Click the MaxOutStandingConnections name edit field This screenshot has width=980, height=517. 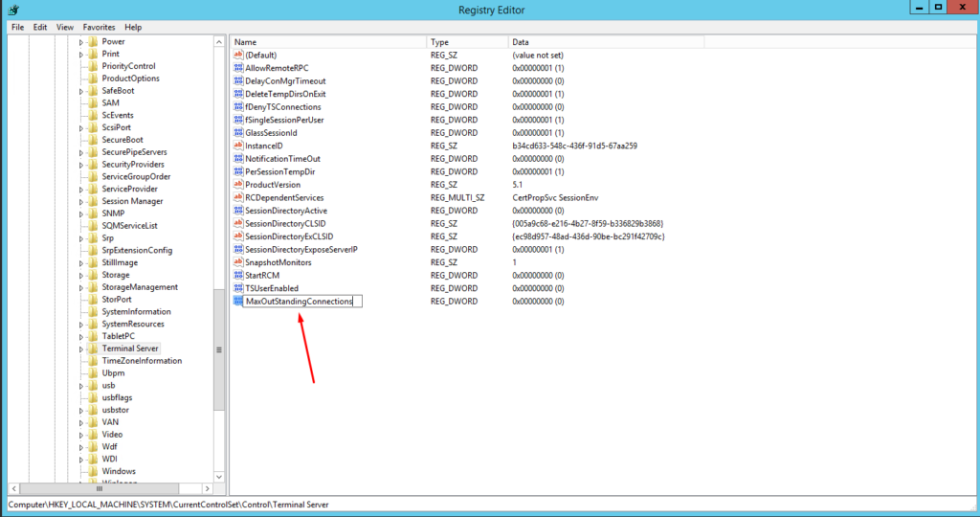[x=301, y=301]
